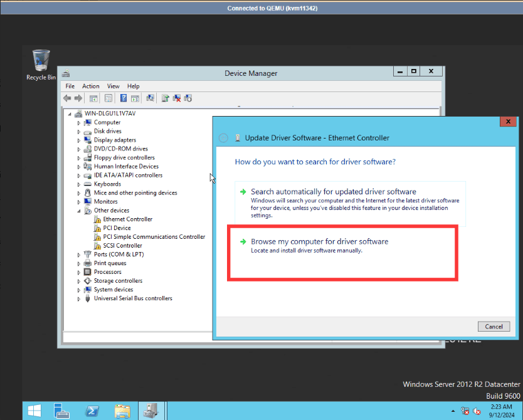Image resolution: width=523 pixels, height=420 pixels.
Task: Click the Back arrow in Device Manager toolbar
Action: [67, 98]
